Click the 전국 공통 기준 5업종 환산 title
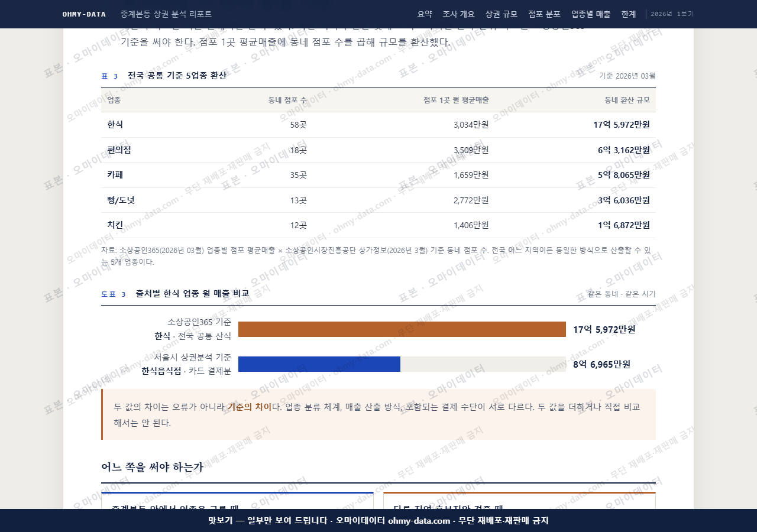The image size is (757, 532). click(x=177, y=76)
